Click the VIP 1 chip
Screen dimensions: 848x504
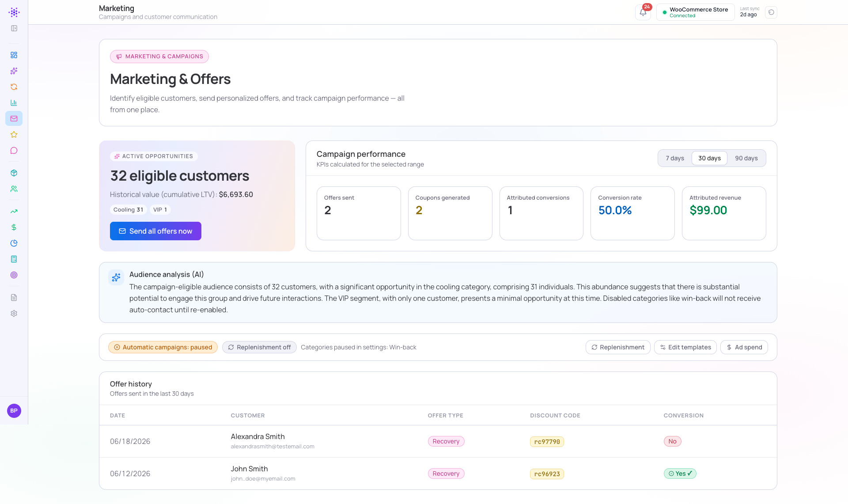point(160,210)
